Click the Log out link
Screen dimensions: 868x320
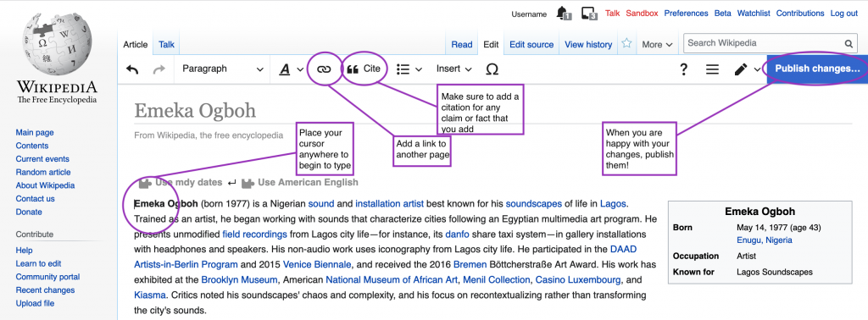point(843,14)
